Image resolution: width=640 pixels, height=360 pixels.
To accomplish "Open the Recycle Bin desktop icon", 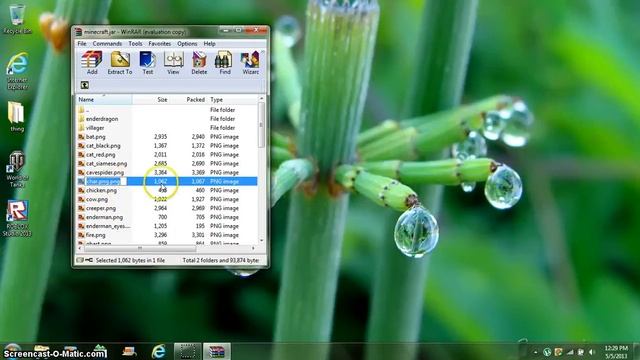I will click(17, 19).
